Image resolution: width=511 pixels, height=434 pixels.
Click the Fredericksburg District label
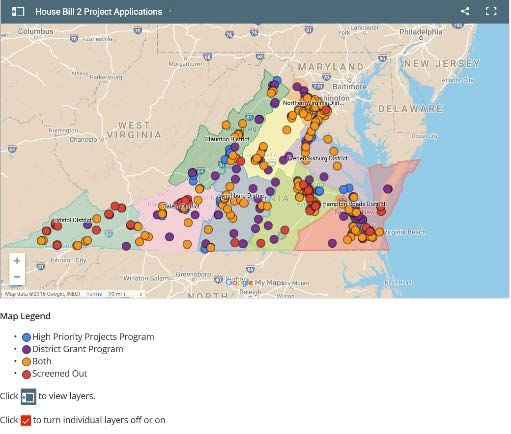pyautogui.click(x=318, y=158)
